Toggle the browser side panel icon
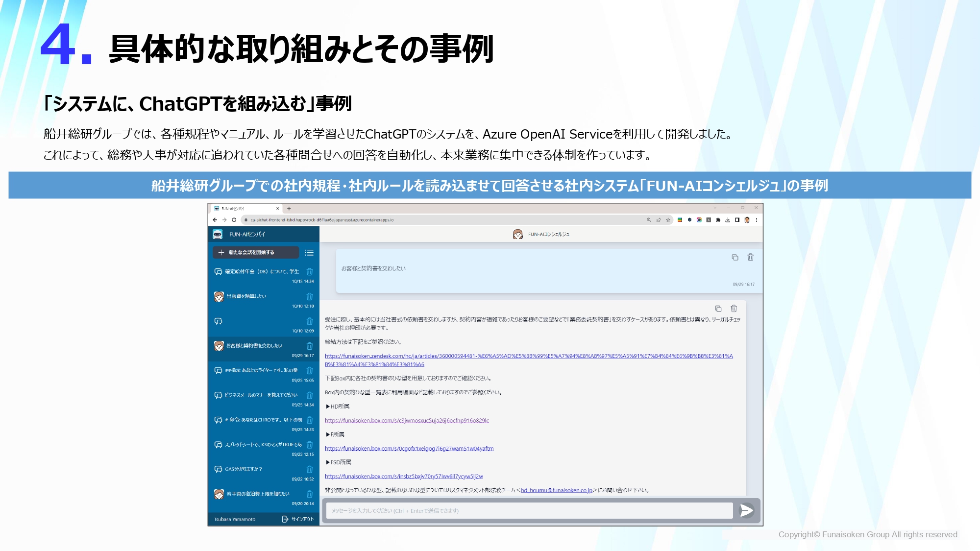The image size is (980, 551). [737, 220]
